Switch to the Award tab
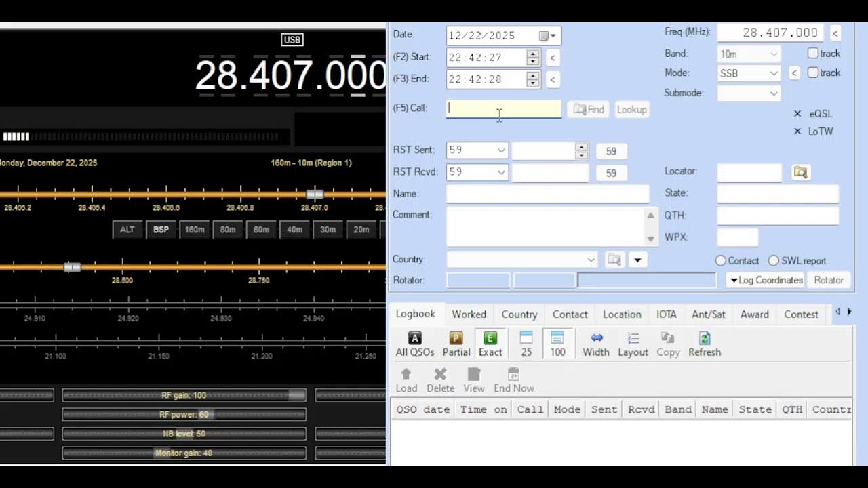The width and height of the screenshot is (868, 488). coord(754,314)
